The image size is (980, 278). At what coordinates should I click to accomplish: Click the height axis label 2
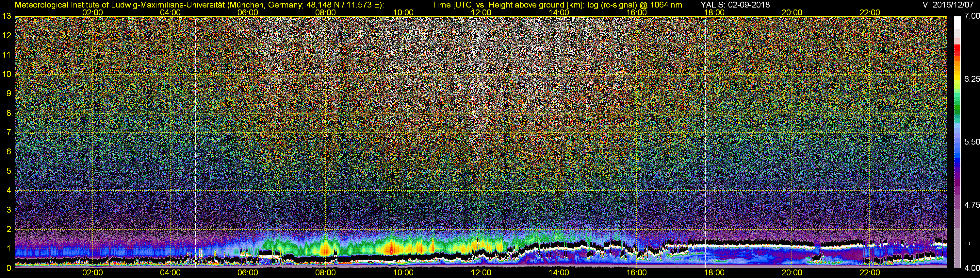pyautogui.click(x=9, y=229)
